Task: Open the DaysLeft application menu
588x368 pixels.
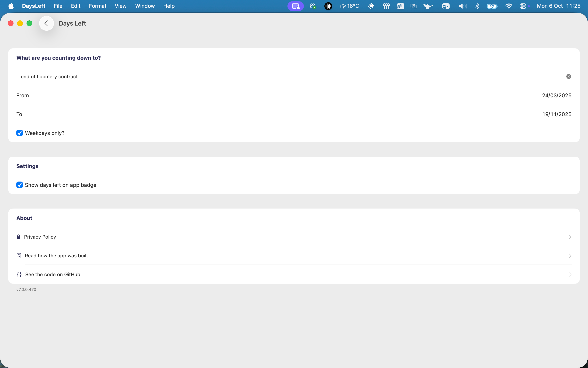Action: [33, 6]
